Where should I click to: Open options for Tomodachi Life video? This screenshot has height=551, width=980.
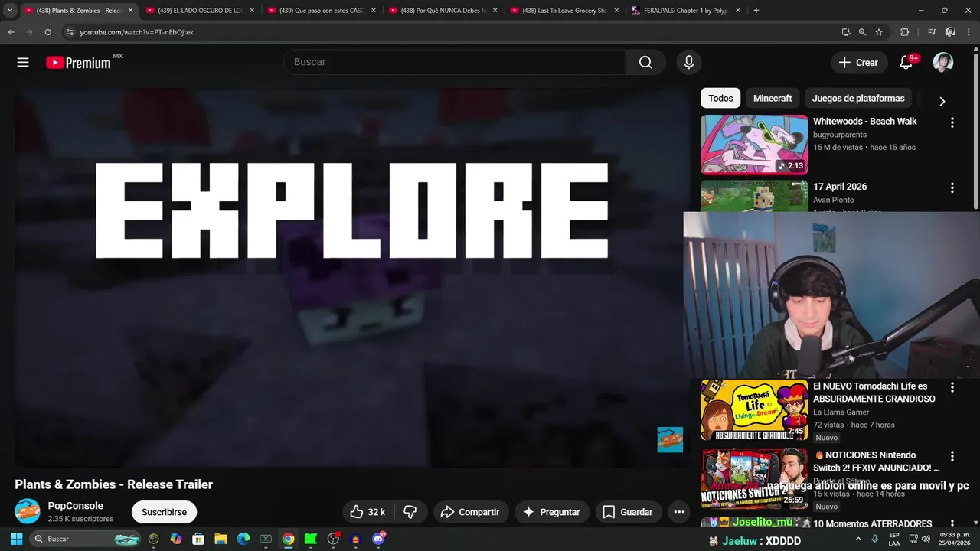click(952, 387)
